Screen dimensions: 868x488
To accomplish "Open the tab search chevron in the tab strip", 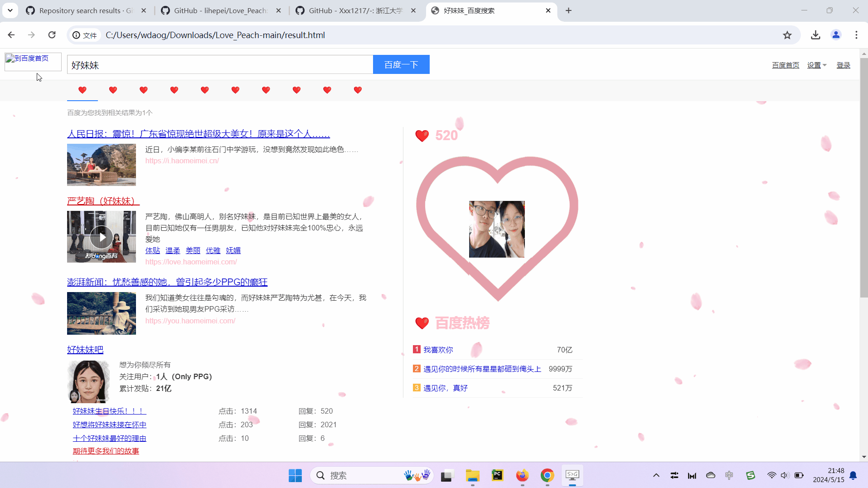I will point(10,10).
